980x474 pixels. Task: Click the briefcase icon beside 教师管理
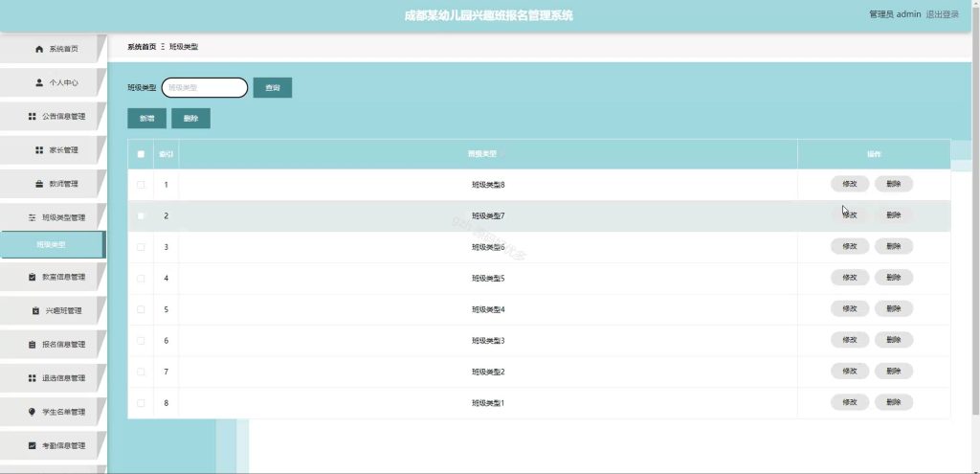point(39,184)
